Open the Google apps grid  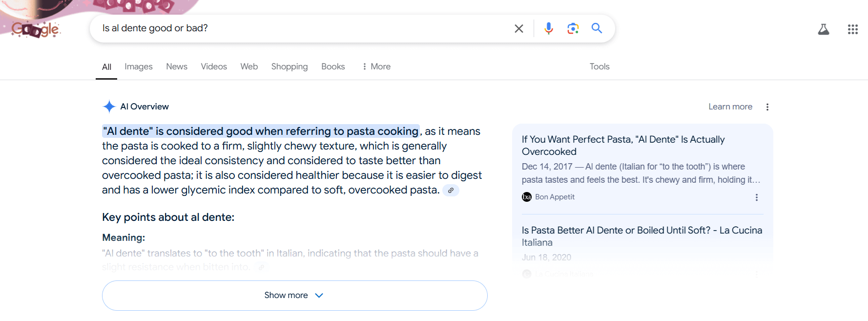853,29
